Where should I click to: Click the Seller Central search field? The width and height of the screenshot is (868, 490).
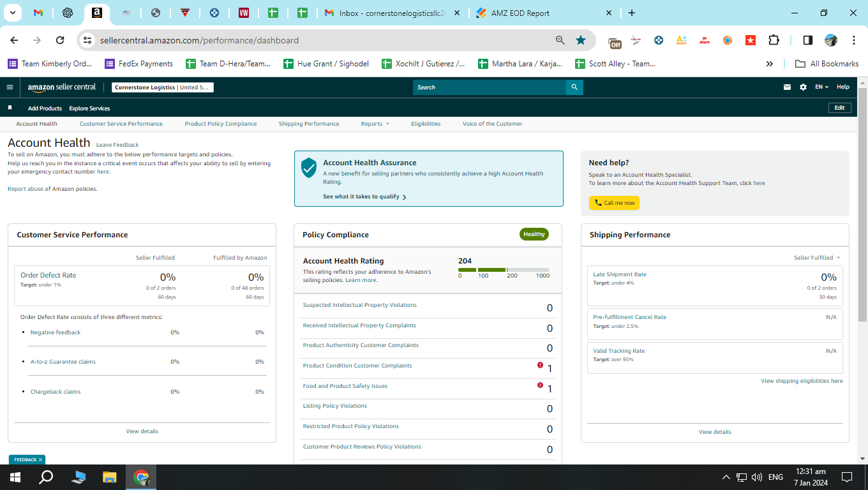tap(490, 87)
